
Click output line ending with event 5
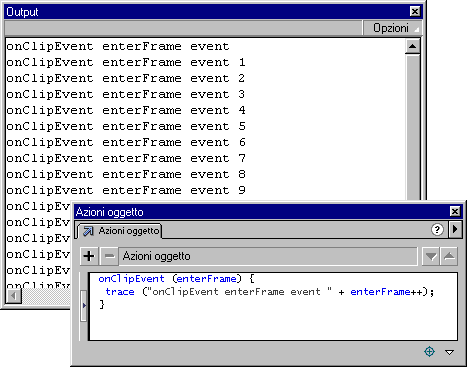coord(126,126)
